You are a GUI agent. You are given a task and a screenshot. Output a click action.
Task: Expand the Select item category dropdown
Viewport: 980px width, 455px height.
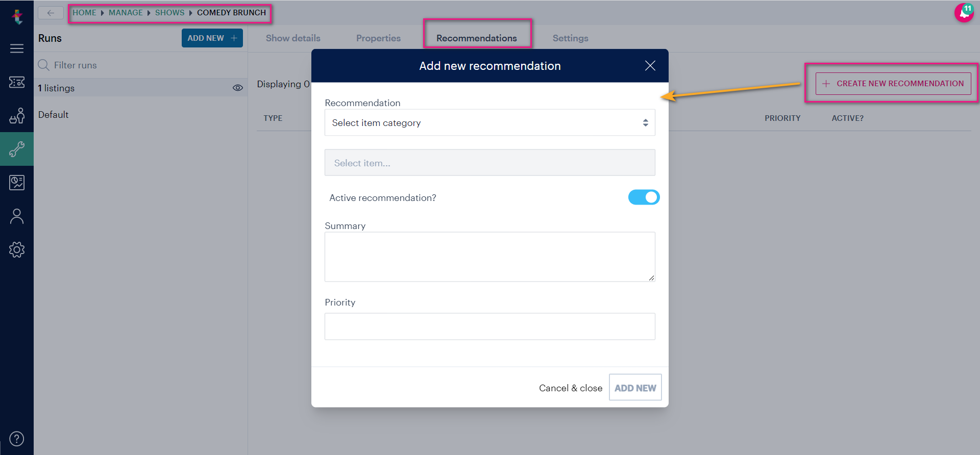[x=489, y=122]
